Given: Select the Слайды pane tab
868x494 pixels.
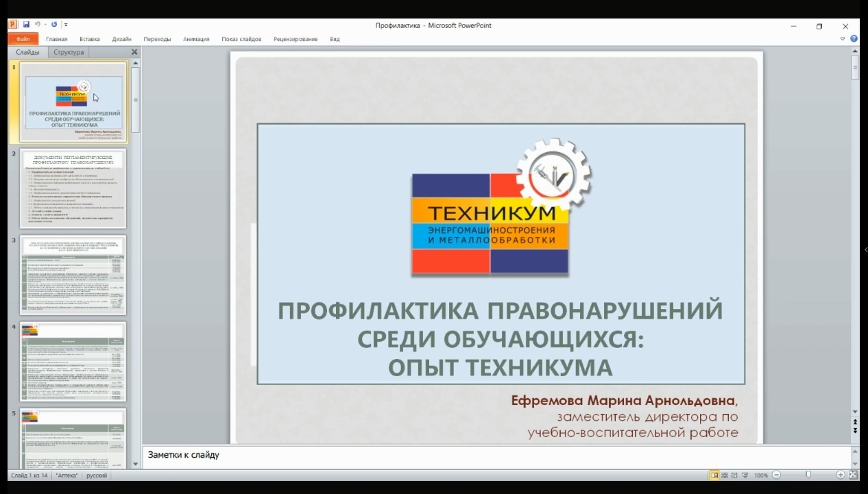Looking at the screenshot, I should coord(28,52).
